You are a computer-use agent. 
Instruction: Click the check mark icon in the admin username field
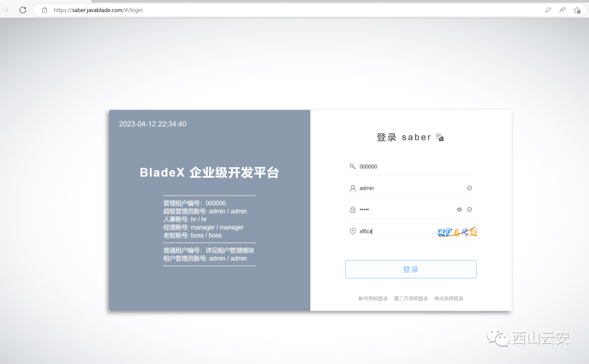click(x=470, y=188)
